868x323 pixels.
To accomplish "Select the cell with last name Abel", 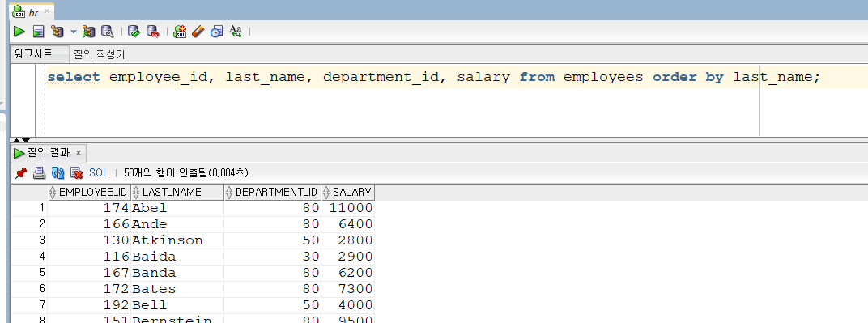I will click(177, 209).
